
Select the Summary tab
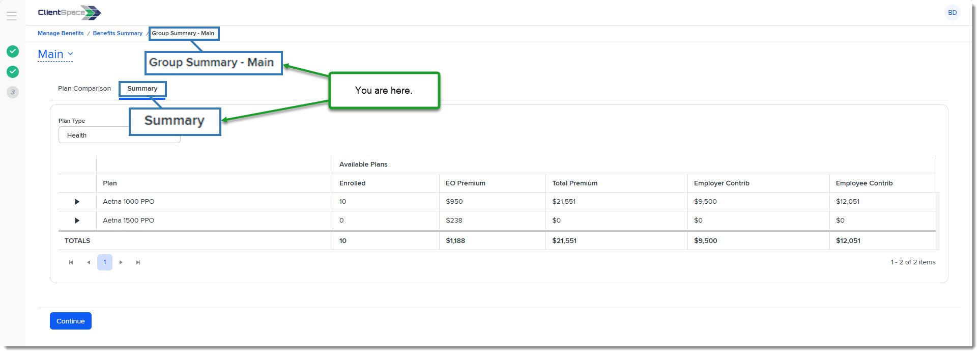[x=142, y=89]
